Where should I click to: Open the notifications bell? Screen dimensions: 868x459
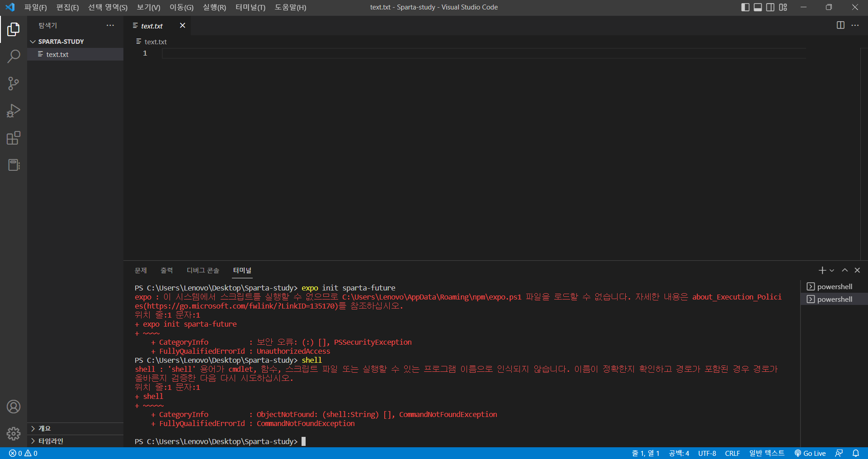point(856,453)
